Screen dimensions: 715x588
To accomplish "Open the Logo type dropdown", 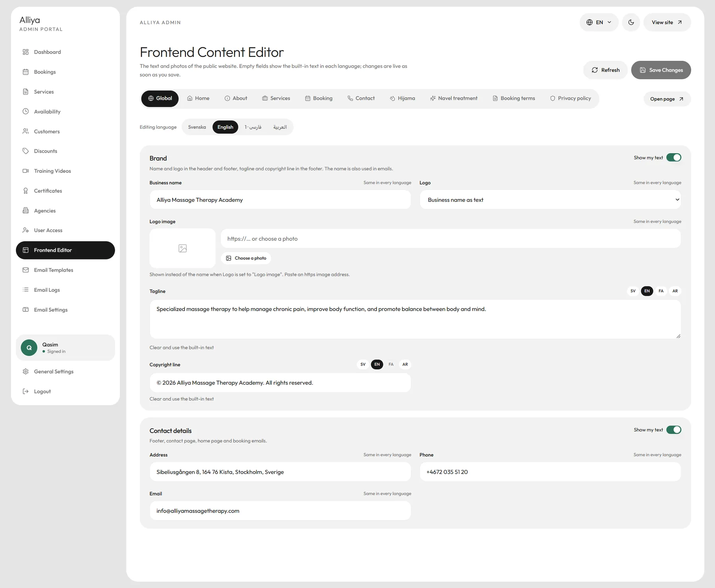I will tap(550, 200).
